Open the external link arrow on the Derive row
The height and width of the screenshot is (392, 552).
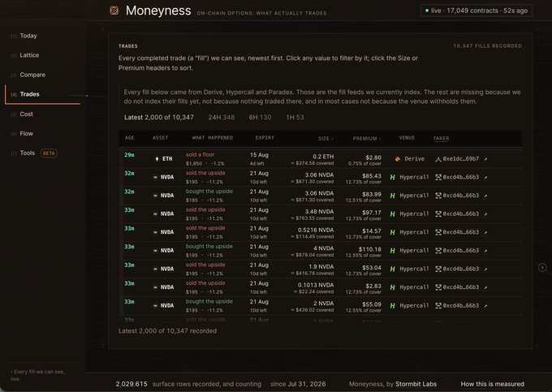[x=485, y=159]
